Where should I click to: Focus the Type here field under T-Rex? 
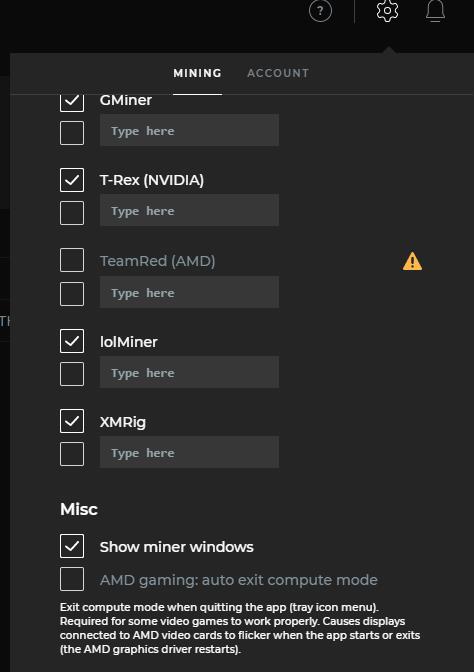[189, 210]
